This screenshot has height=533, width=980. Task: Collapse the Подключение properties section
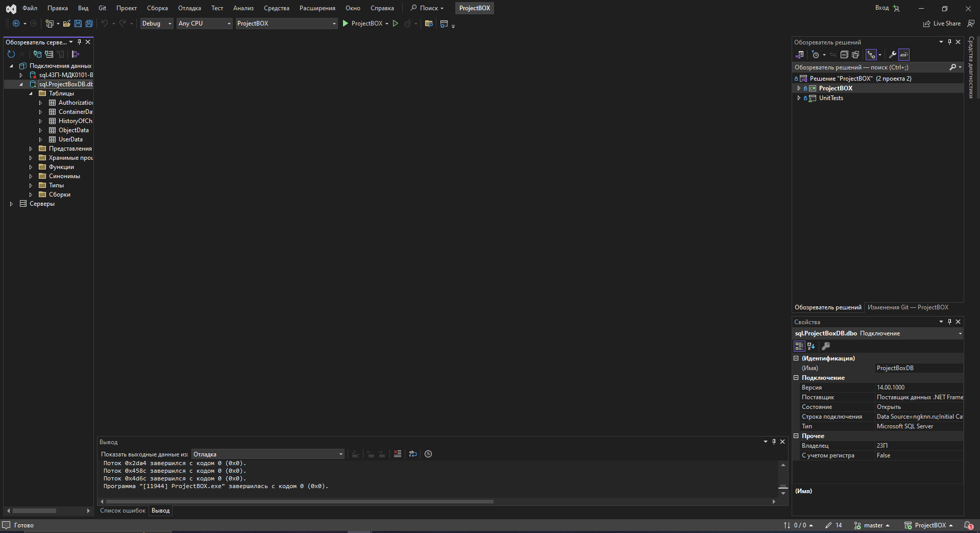(x=796, y=378)
